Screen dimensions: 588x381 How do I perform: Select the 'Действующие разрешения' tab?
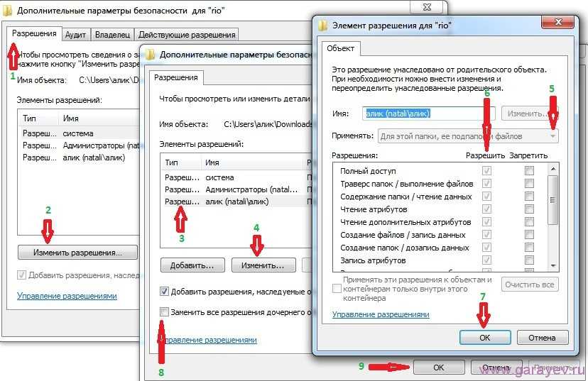[187, 35]
